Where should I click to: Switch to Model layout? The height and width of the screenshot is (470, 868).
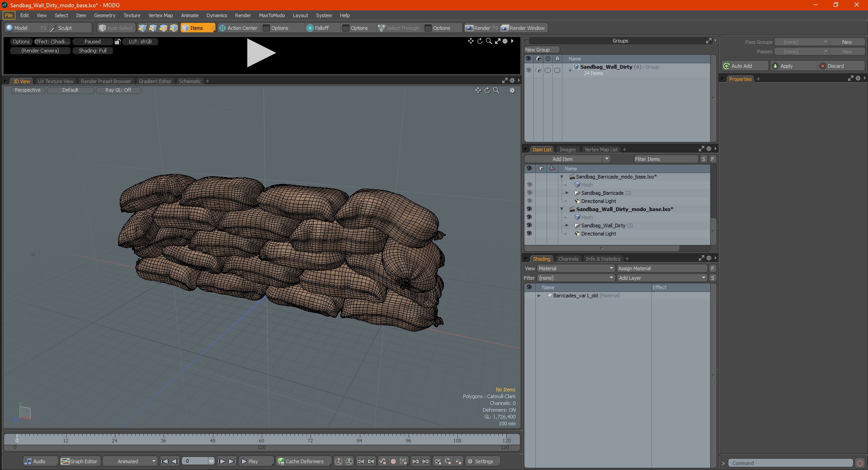(x=26, y=28)
